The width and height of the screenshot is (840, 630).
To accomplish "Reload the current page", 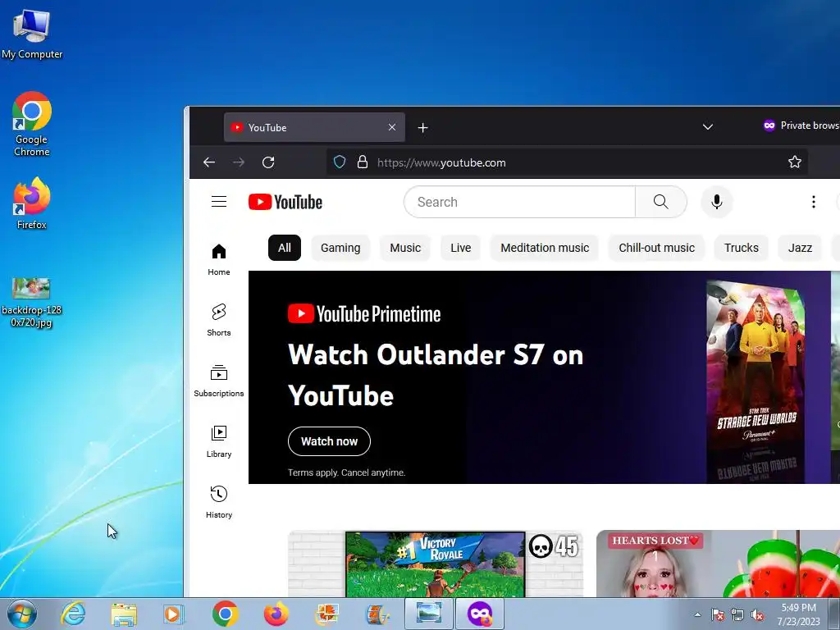I will point(268,162).
